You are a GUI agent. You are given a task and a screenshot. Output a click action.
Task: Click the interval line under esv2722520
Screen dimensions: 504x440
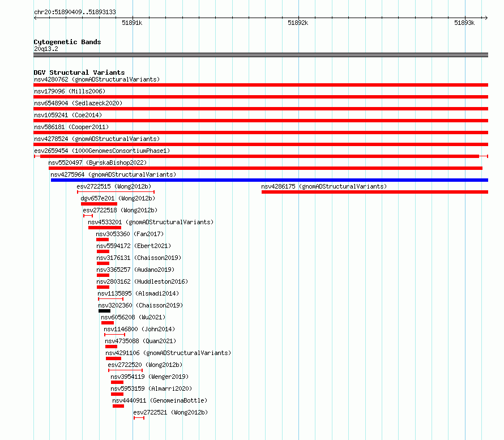[x=125, y=370]
